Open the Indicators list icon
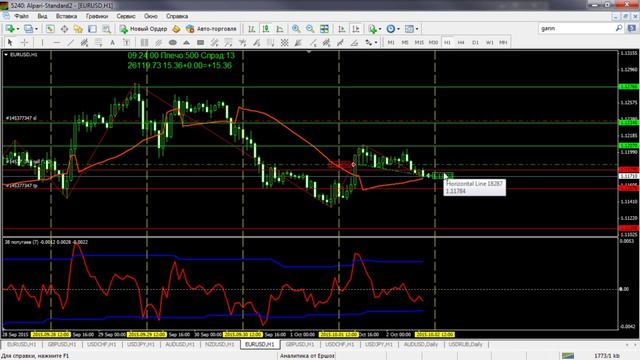Image resolution: width=640 pixels, height=360 pixels. tap(372, 29)
